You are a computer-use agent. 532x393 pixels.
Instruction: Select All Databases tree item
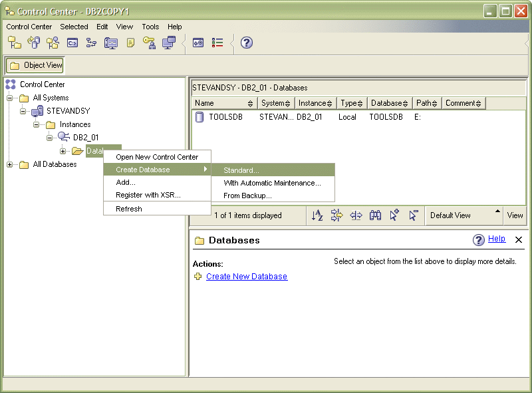tap(55, 164)
